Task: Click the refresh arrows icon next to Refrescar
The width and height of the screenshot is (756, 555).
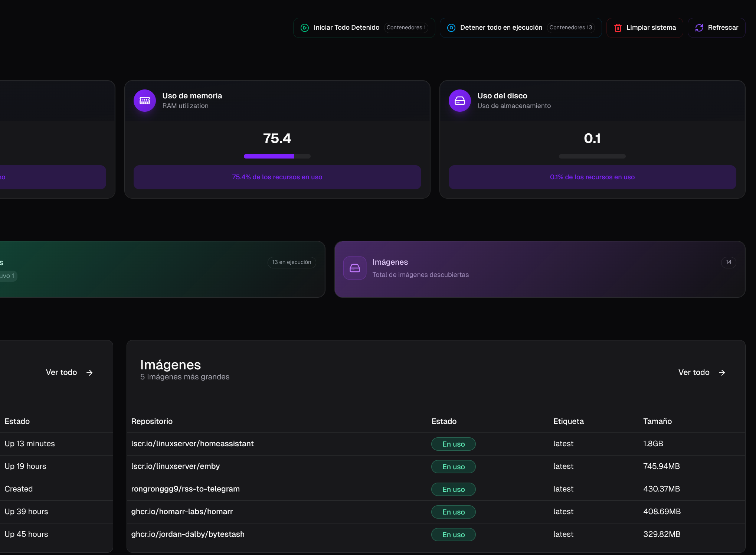Action: pos(699,28)
